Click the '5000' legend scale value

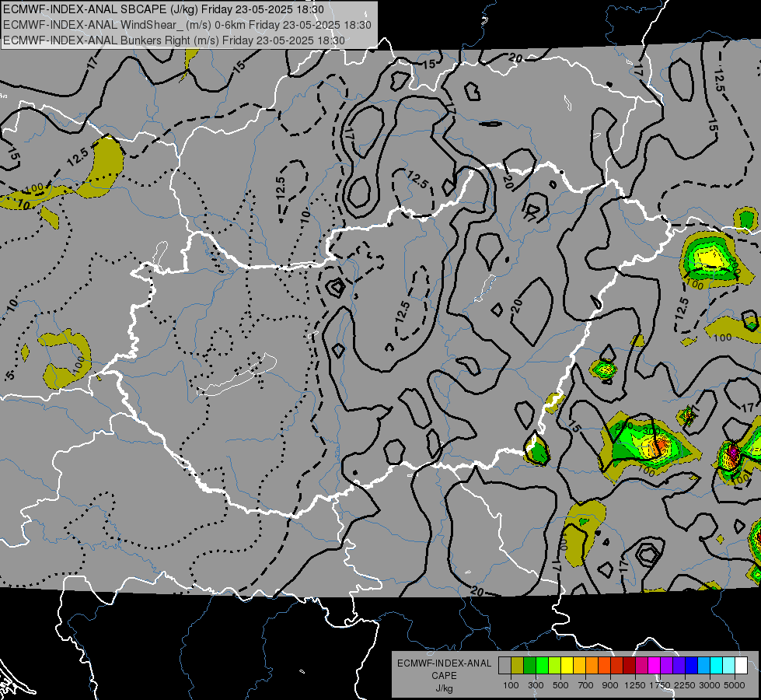(735, 685)
